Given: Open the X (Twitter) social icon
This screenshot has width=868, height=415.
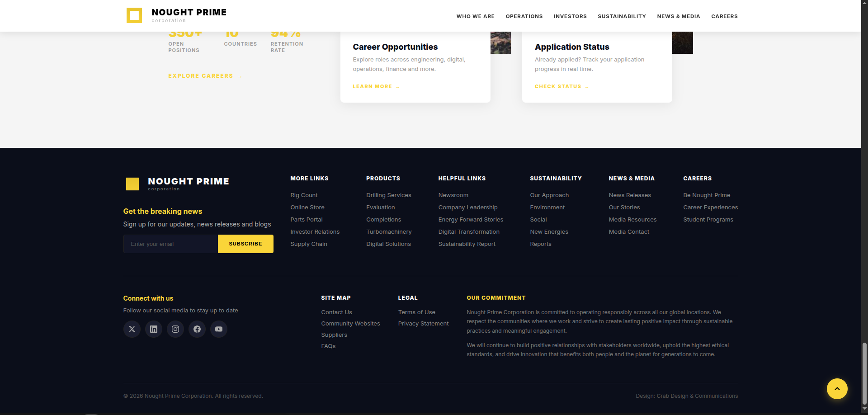Looking at the screenshot, I should (x=132, y=329).
